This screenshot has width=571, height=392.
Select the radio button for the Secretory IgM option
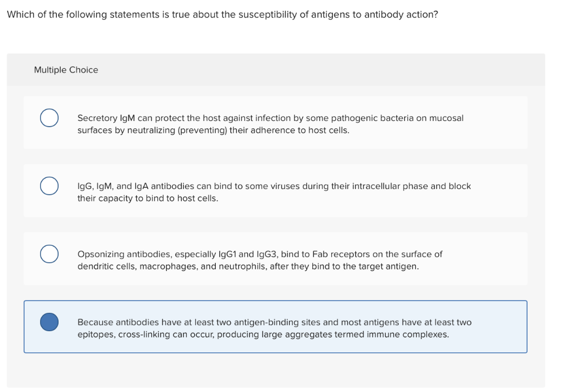tap(49, 118)
